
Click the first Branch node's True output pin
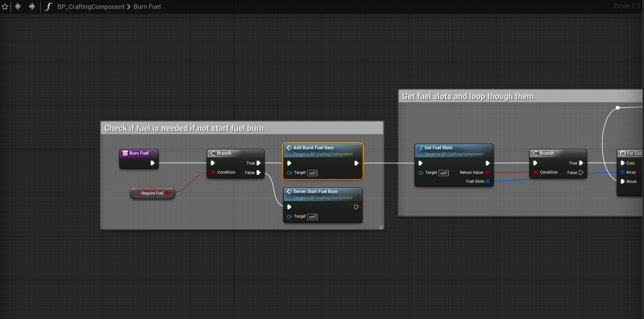pyautogui.click(x=259, y=163)
